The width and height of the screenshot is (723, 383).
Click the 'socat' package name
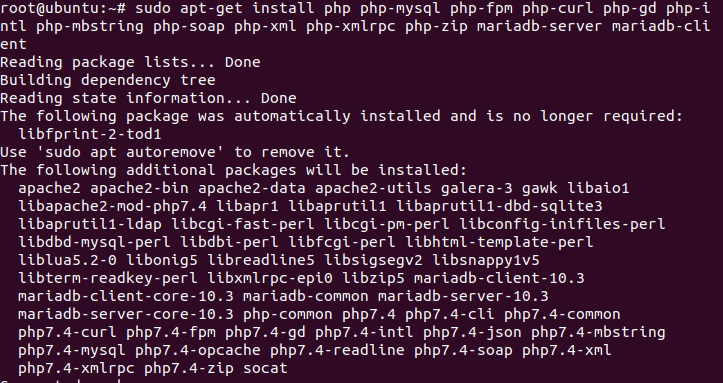[x=266, y=368]
